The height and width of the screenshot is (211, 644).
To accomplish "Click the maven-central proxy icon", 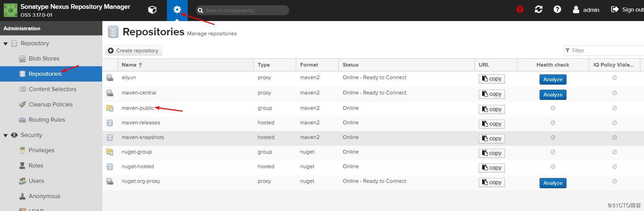I will 110,93.
